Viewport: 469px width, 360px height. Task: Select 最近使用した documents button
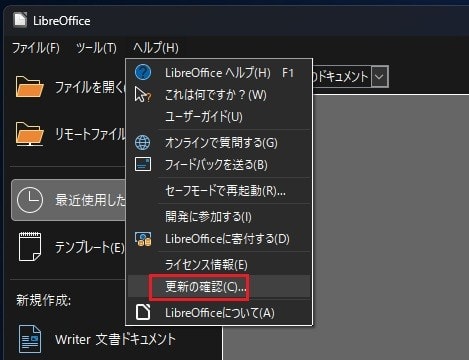pyautogui.click(x=68, y=200)
